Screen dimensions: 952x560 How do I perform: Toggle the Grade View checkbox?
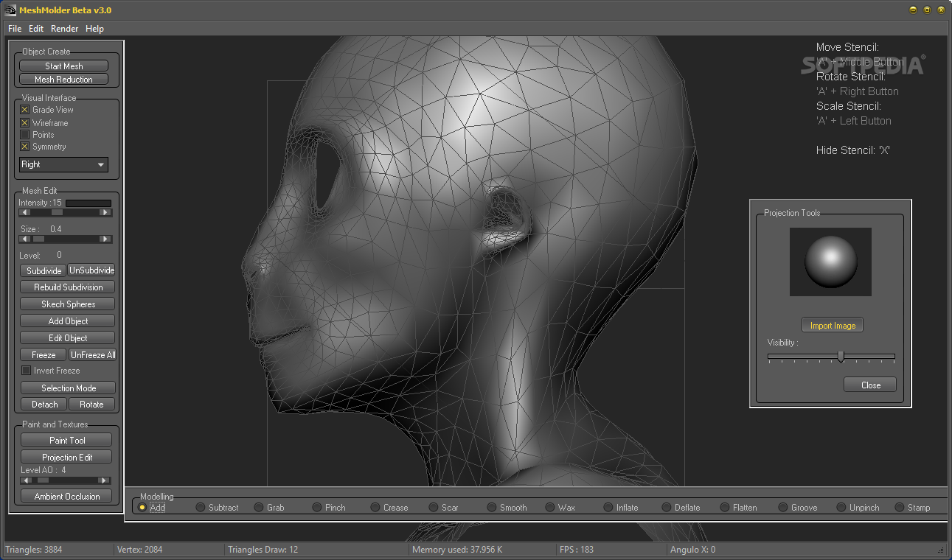(24, 110)
